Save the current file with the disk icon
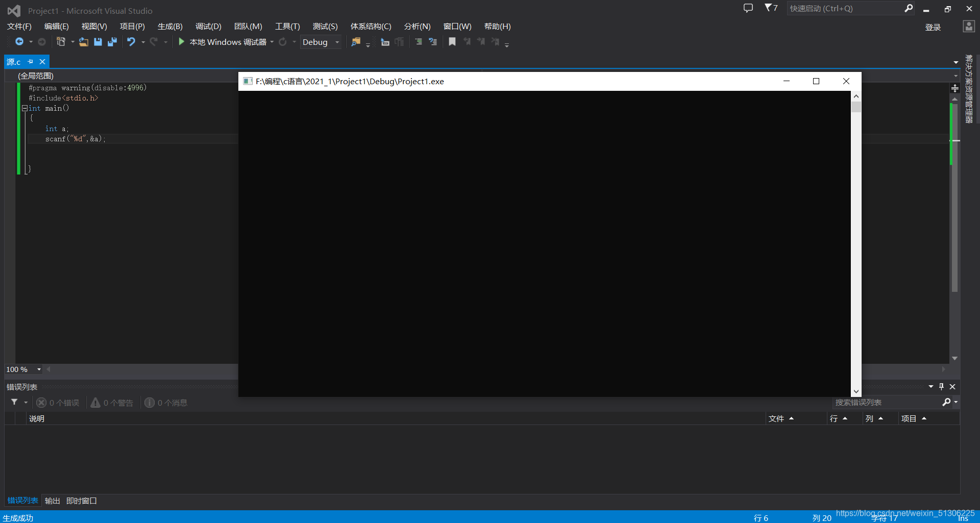The image size is (980, 523). [98, 42]
